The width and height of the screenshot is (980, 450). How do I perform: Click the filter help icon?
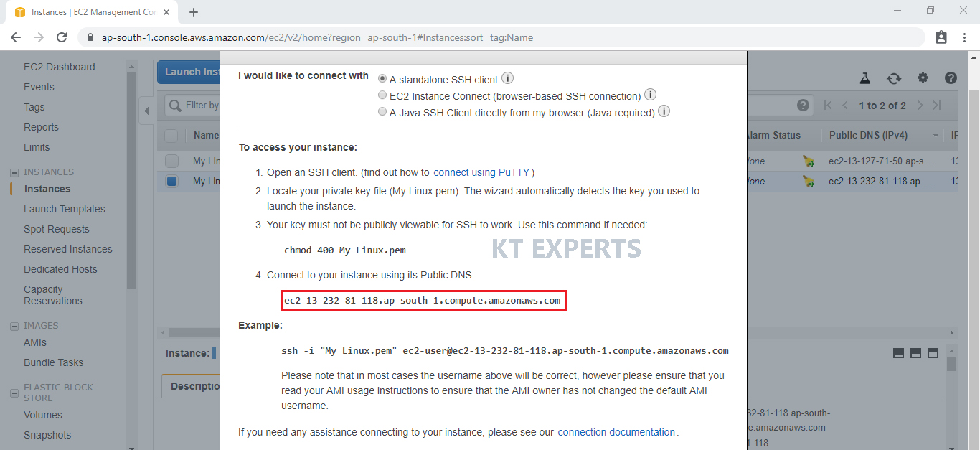click(x=803, y=106)
